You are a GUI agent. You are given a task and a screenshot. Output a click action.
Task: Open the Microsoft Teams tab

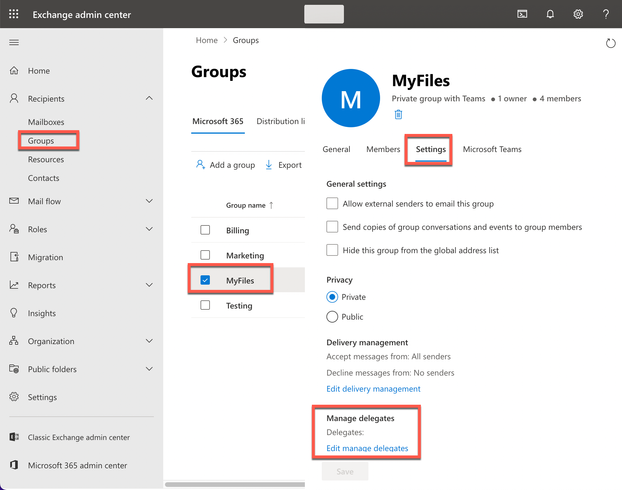coord(492,149)
